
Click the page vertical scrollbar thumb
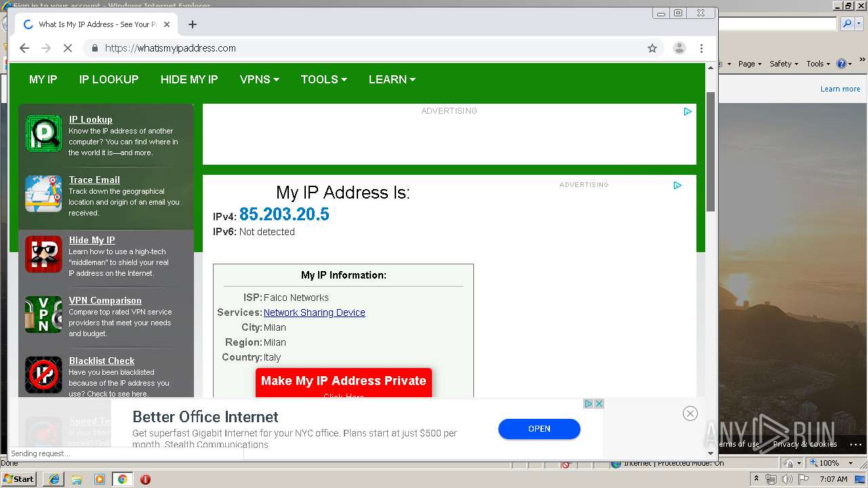(711, 152)
